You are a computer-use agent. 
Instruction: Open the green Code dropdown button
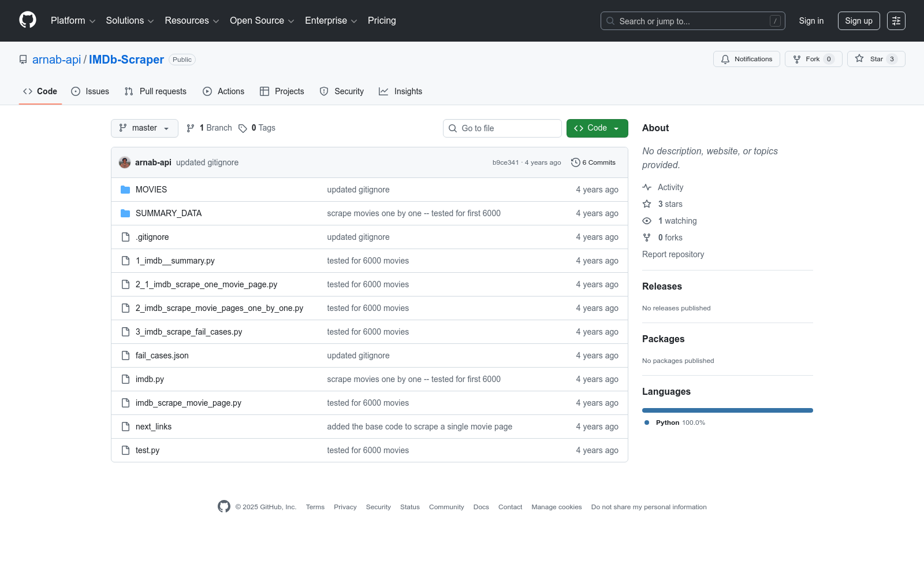coord(597,128)
